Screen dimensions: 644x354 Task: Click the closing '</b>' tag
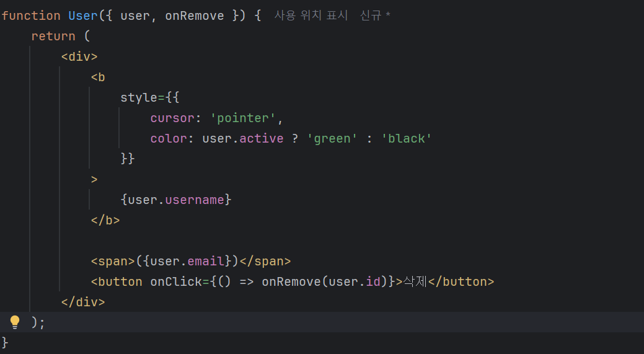point(105,221)
